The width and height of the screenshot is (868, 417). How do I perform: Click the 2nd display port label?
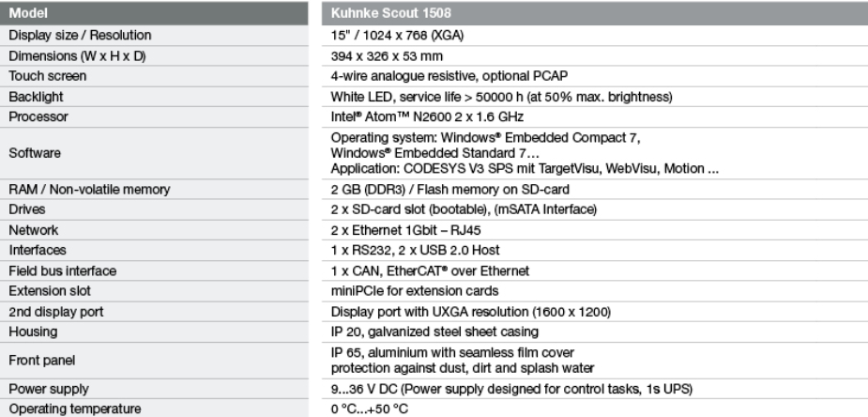click(x=56, y=312)
